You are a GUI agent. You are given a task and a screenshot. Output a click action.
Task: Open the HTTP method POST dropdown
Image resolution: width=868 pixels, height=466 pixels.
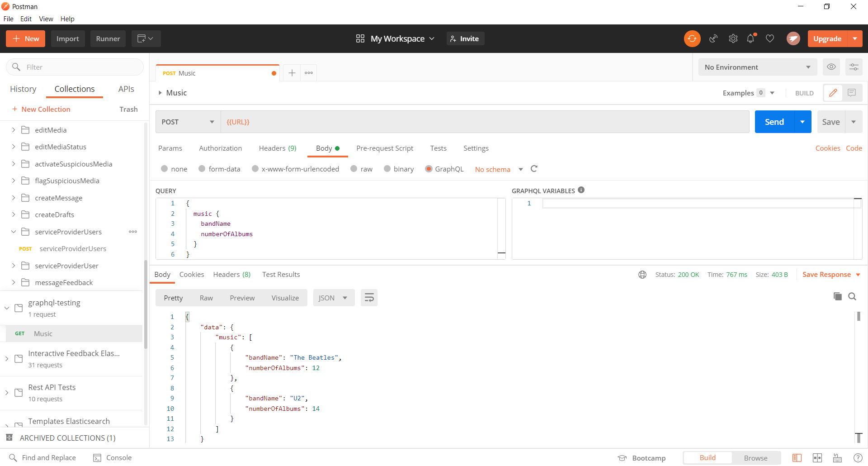[188, 122]
